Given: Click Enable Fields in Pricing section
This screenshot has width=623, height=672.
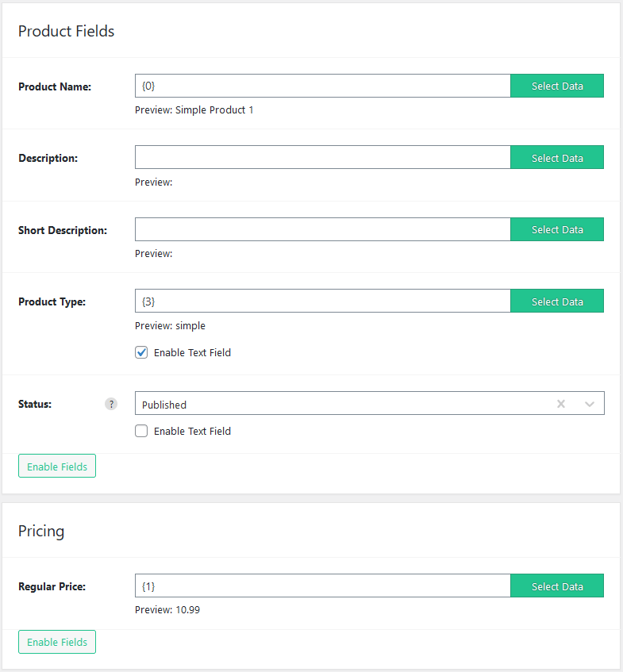Looking at the screenshot, I should [x=57, y=642].
